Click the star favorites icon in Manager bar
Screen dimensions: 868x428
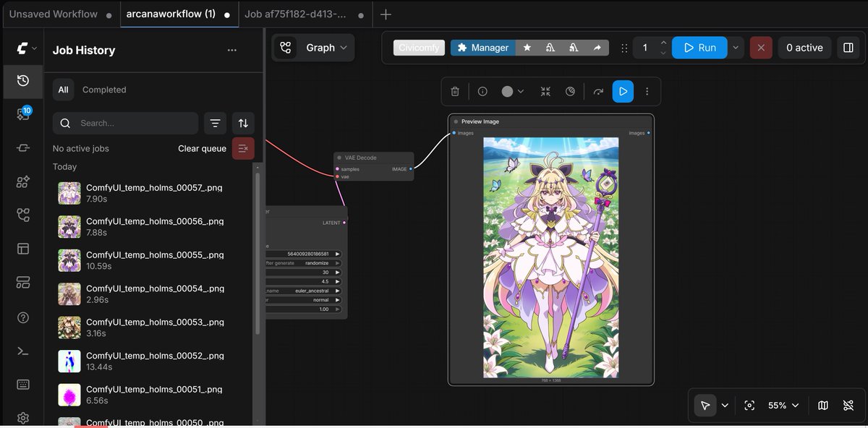point(527,48)
